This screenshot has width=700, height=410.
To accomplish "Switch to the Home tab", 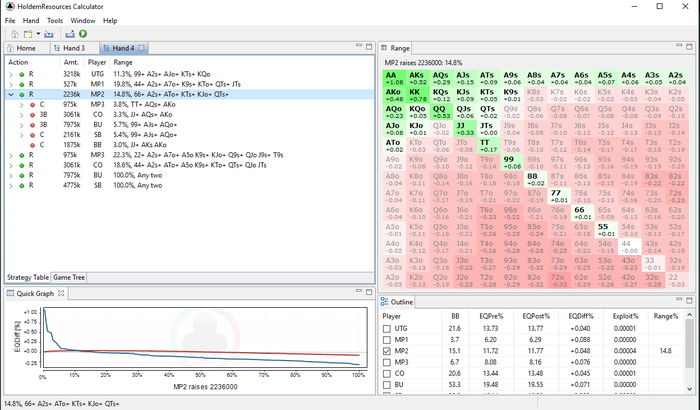I will click(x=26, y=48).
